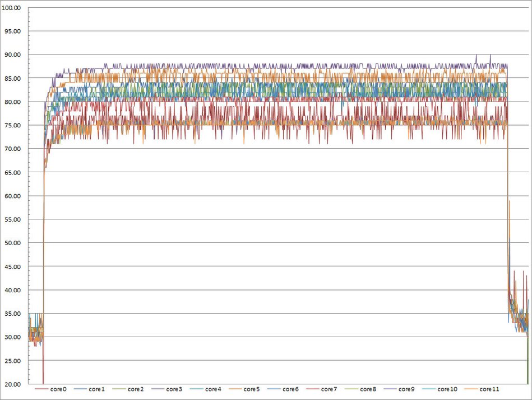
Task: Select core3 in the chart legend
Action: click(x=166, y=389)
